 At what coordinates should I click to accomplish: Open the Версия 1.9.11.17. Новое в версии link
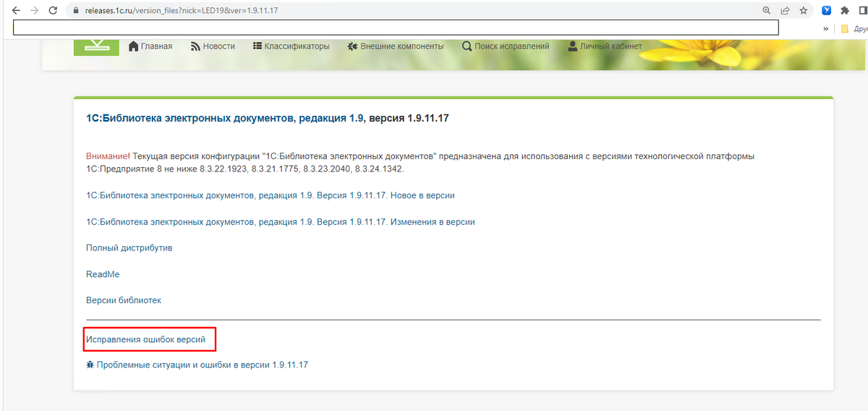[271, 195]
